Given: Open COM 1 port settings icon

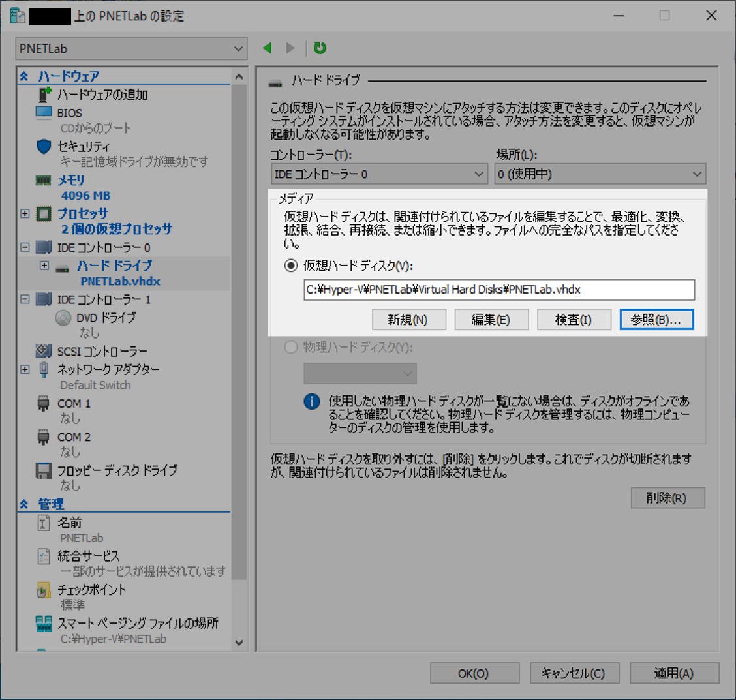Looking at the screenshot, I should [42, 403].
